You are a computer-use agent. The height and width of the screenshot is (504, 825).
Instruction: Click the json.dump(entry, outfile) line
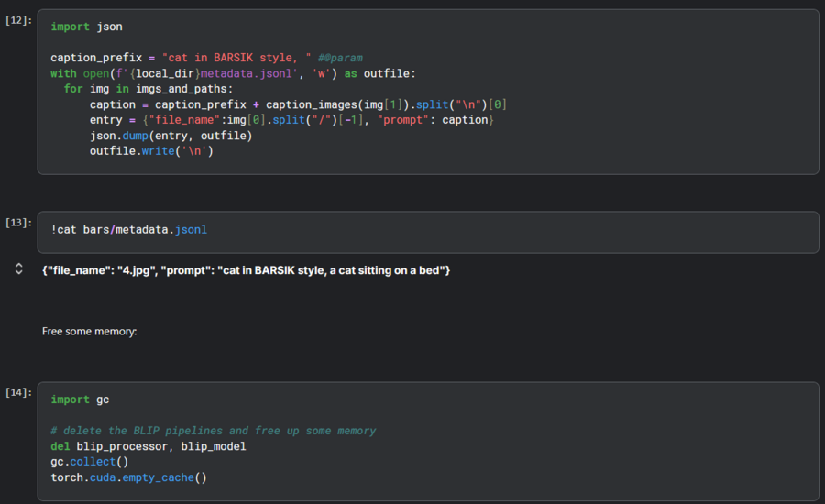170,136
